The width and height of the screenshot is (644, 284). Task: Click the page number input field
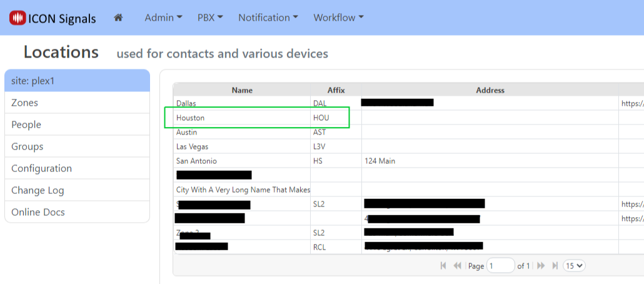pos(500,266)
